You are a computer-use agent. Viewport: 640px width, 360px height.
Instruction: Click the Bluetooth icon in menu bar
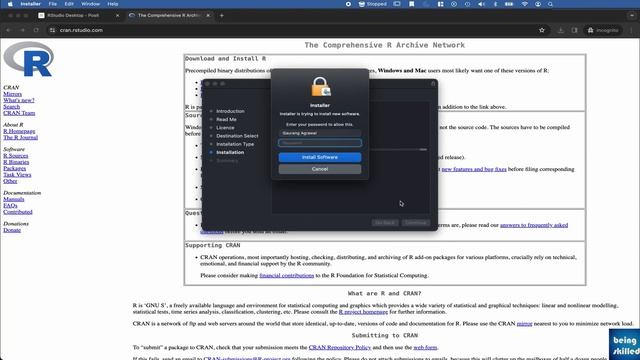point(495,4)
